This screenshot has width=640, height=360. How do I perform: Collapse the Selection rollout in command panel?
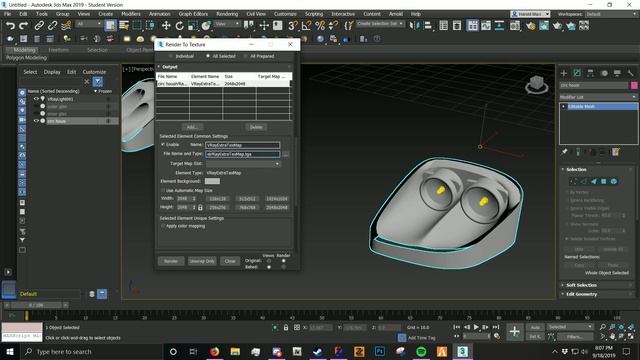click(576, 169)
